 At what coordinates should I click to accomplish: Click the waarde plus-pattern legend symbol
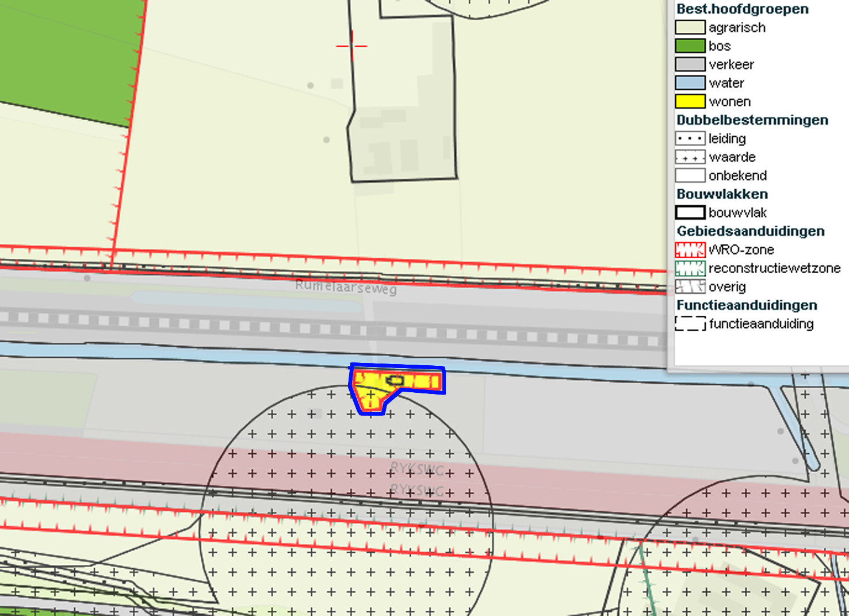coord(690,156)
